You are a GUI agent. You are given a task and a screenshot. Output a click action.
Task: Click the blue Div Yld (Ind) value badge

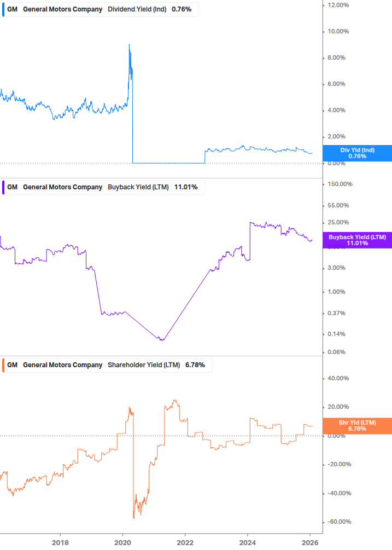(x=358, y=153)
